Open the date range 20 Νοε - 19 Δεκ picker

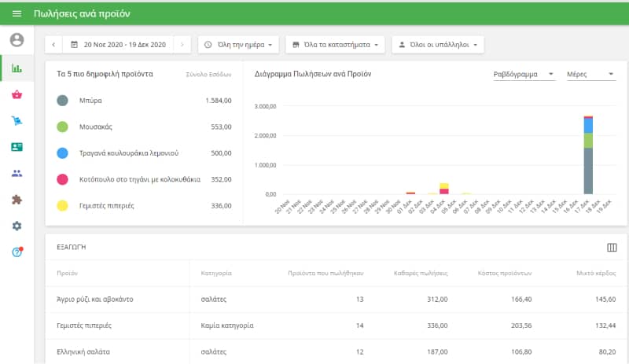[118, 45]
